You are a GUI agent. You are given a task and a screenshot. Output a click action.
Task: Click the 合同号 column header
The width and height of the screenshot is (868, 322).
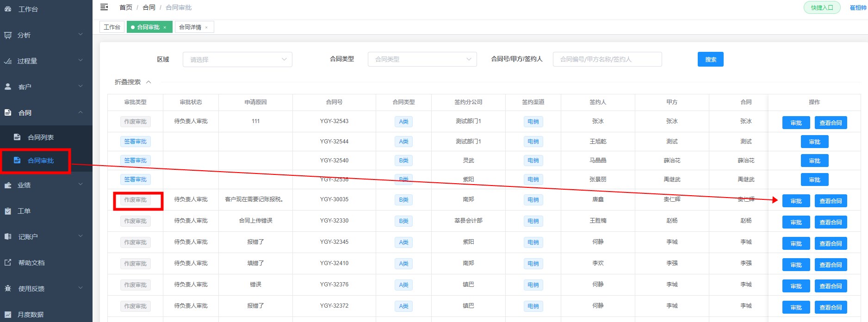click(334, 102)
